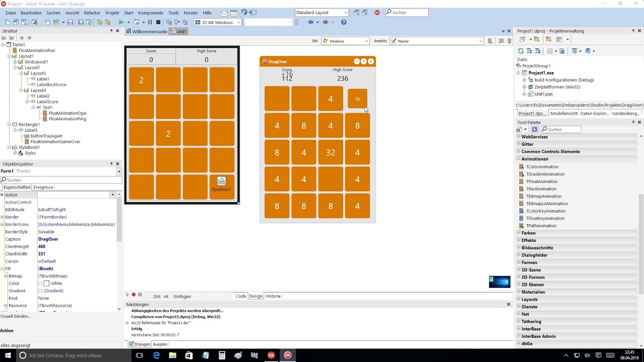Open the Datei menu

pos(11,13)
